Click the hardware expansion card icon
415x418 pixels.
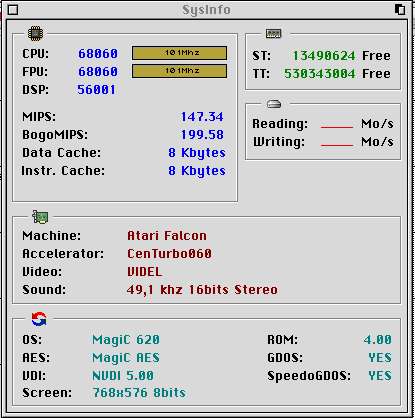click(40, 217)
